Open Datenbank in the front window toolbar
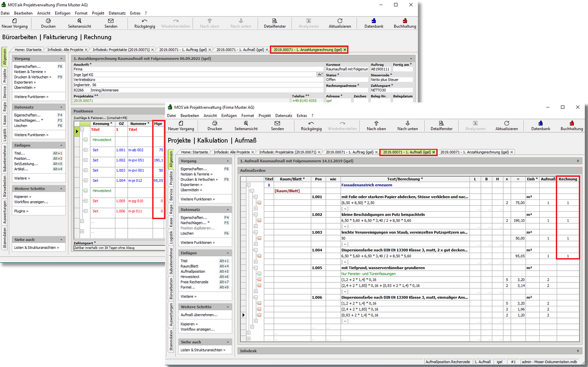The width and height of the screenshot is (588, 367). click(541, 124)
